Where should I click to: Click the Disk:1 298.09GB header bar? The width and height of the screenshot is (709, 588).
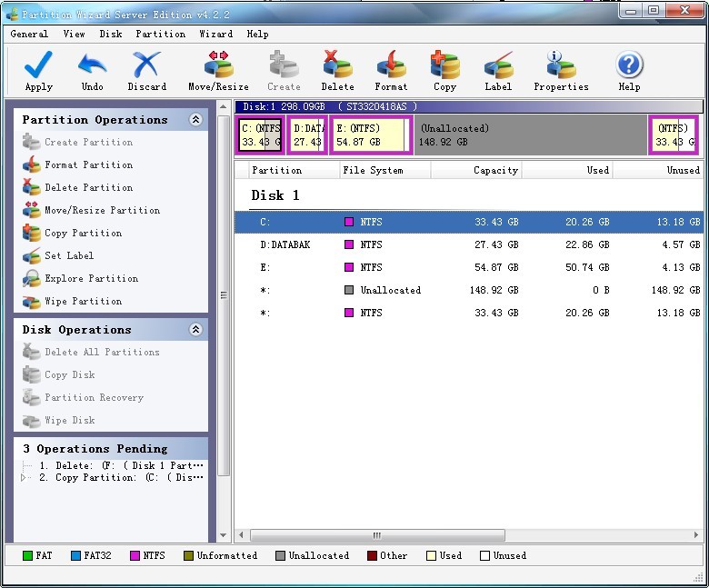coord(469,106)
